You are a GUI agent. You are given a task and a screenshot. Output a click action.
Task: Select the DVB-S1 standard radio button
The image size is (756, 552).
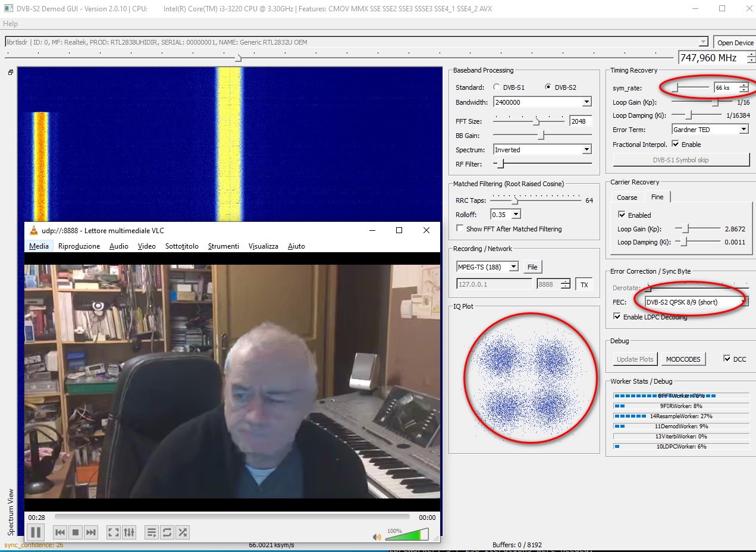pos(497,87)
